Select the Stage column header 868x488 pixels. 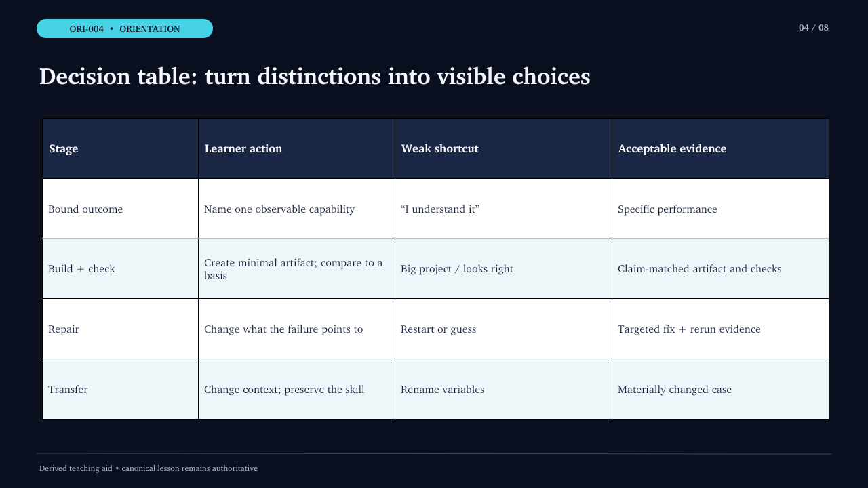point(121,148)
